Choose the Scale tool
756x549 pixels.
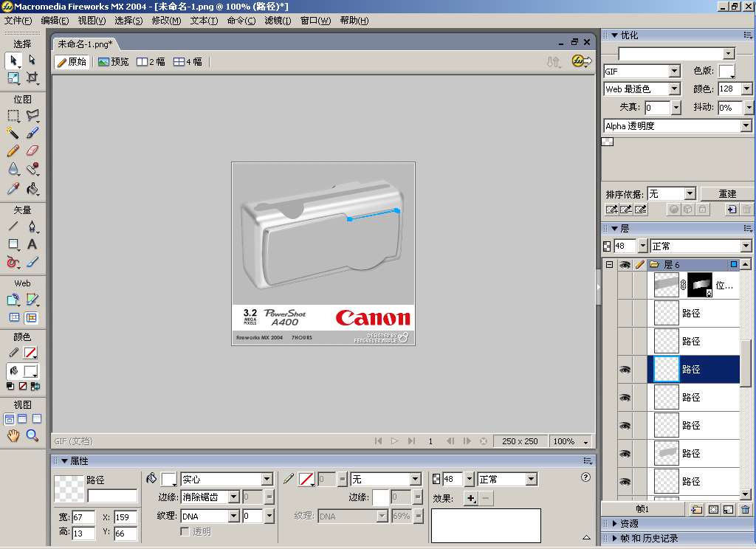(13, 77)
